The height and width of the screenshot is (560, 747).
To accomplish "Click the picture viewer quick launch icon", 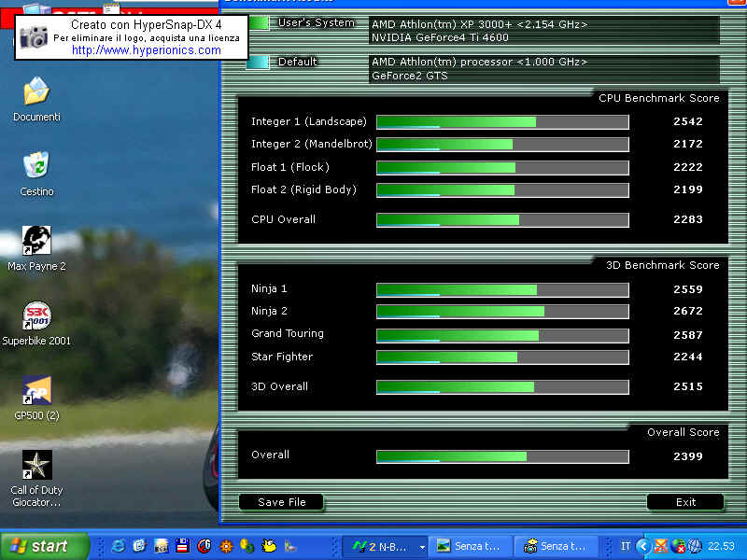I will tap(161, 546).
